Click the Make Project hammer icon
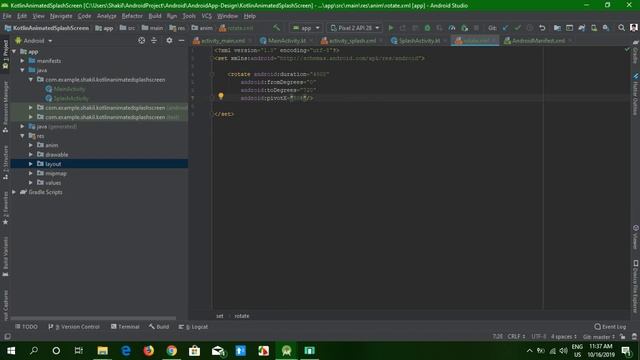Viewport: 640px width, 360px height. point(277,28)
